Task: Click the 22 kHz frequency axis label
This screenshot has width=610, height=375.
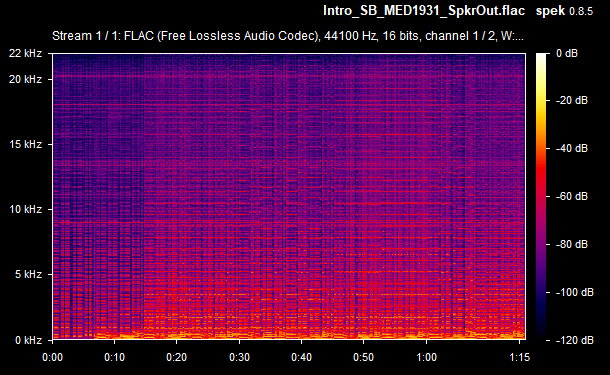Action: 25,53
